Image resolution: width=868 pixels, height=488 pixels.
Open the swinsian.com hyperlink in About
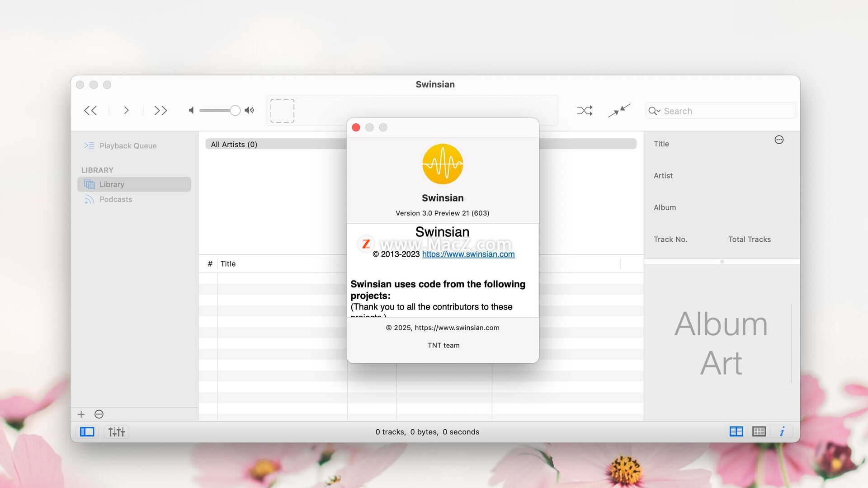(x=468, y=254)
